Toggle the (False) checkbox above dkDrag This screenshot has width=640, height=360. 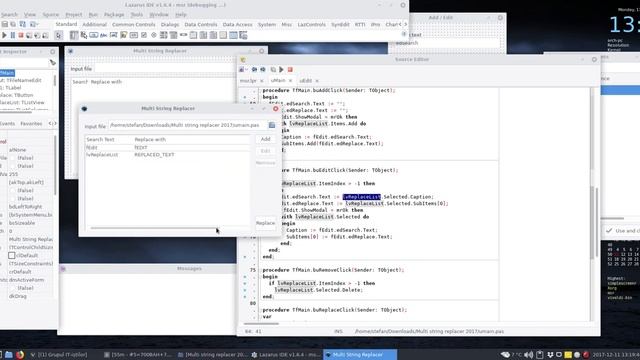pyautogui.click(x=13, y=288)
